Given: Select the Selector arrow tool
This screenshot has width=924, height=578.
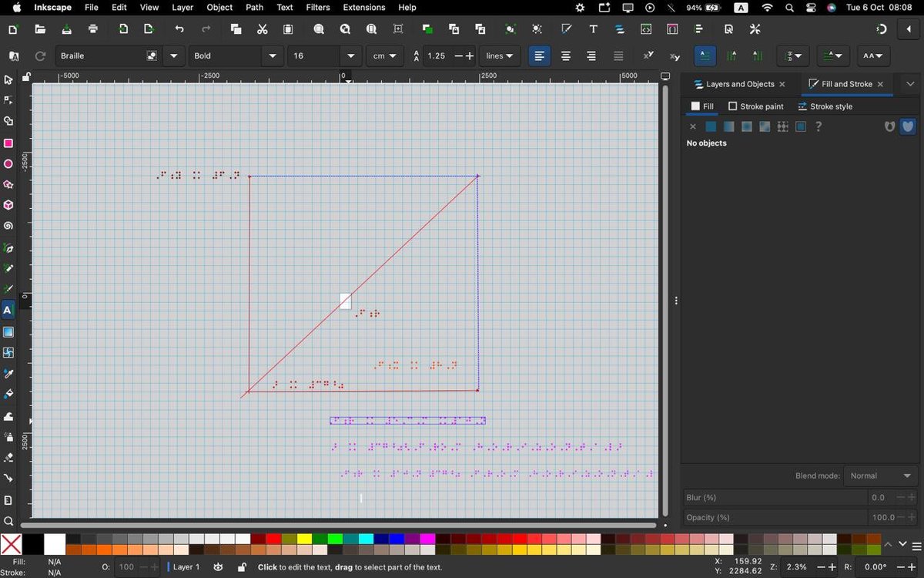Looking at the screenshot, I should [x=8, y=79].
